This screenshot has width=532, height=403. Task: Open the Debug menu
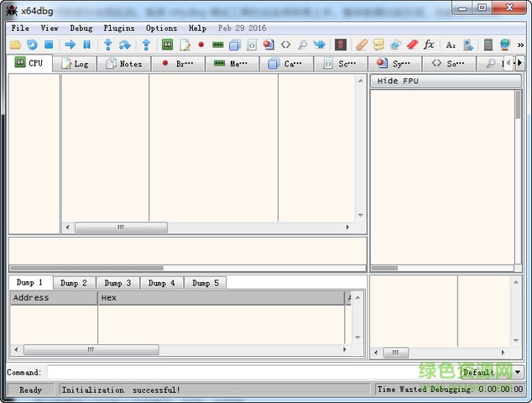point(81,29)
